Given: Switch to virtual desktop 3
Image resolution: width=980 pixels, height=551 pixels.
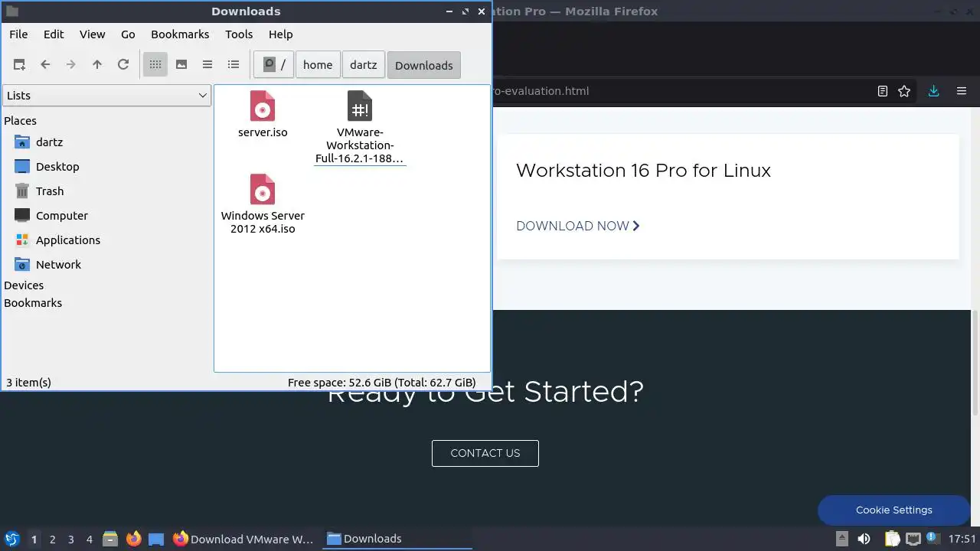Looking at the screenshot, I should (71, 539).
